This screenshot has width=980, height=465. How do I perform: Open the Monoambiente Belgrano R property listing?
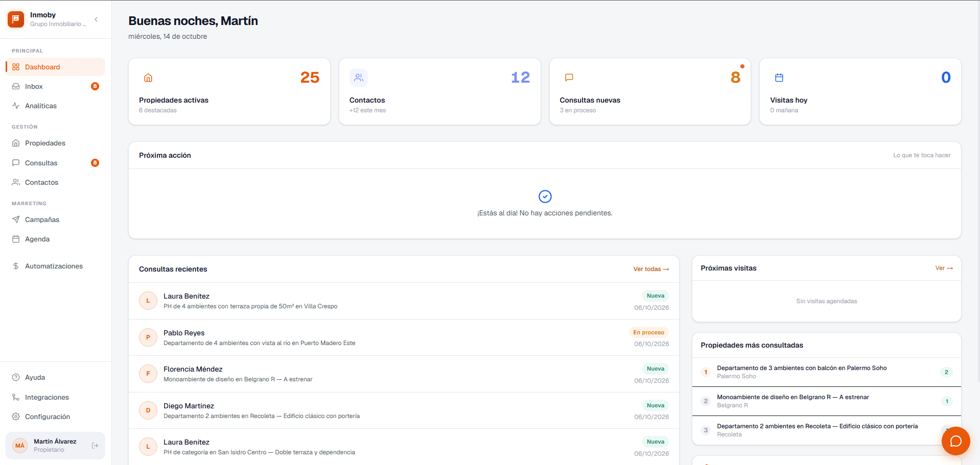[826, 401]
